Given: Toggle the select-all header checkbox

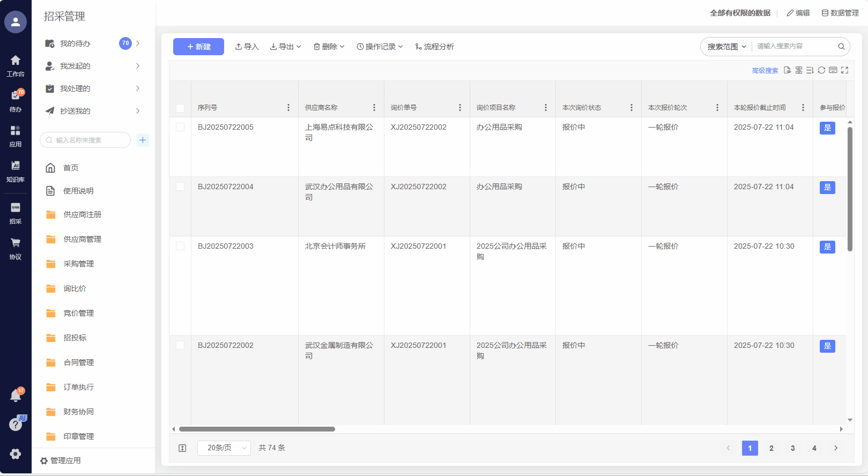Looking at the screenshot, I should tap(180, 108).
